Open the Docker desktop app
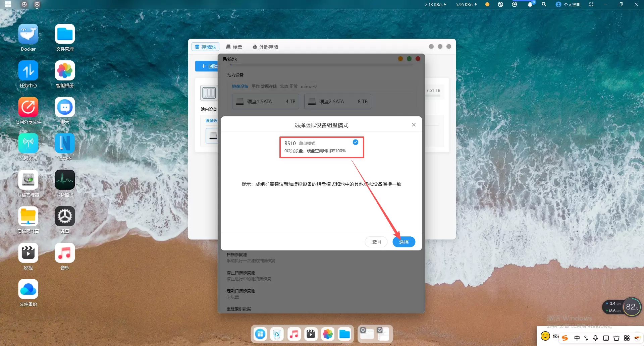644x346 pixels. [x=28, y=34]
